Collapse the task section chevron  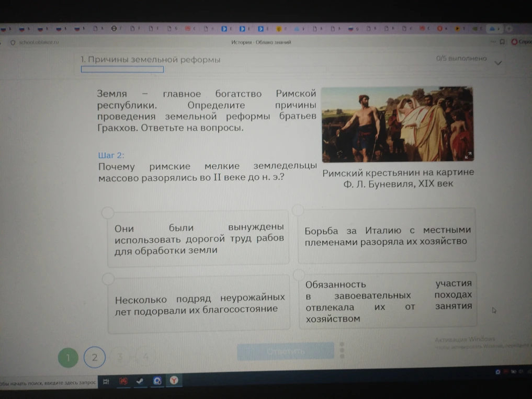tap(497, 63)
